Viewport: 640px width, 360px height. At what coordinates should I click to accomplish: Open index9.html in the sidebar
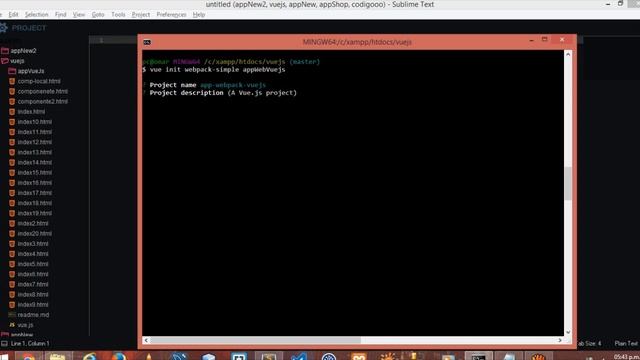(x=33, y=304)
